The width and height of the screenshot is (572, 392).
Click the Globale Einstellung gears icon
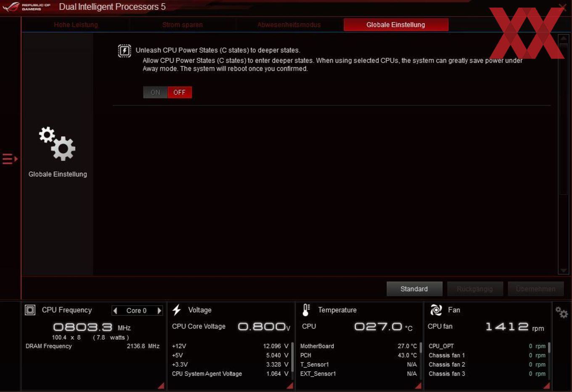point(57,144)
